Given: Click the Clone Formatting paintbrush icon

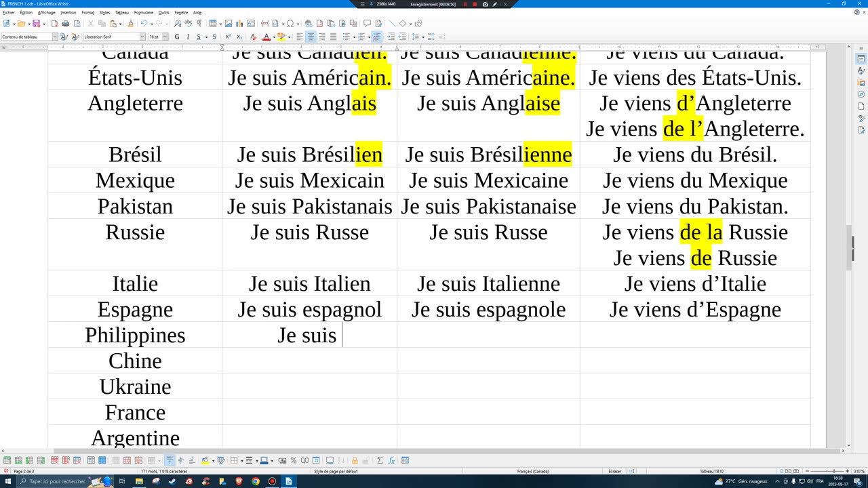Looking at the screenshot, I should pos(130,24).
